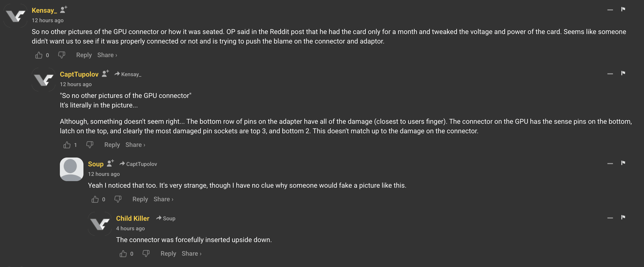Expand Share options on Kensay_'s comment
Viewport: 644px width, 267px height.
click(x=107, y=55)
